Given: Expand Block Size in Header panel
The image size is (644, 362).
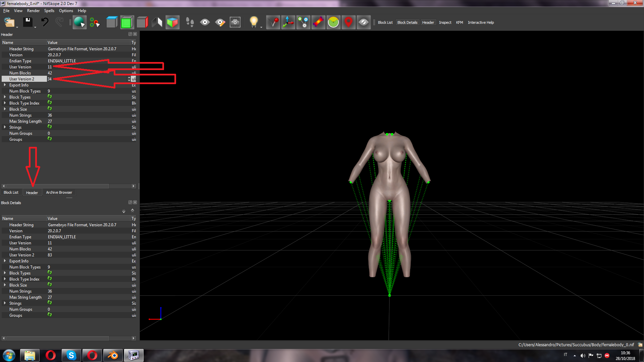Looking at the screenshot, I should pos(5,109).
